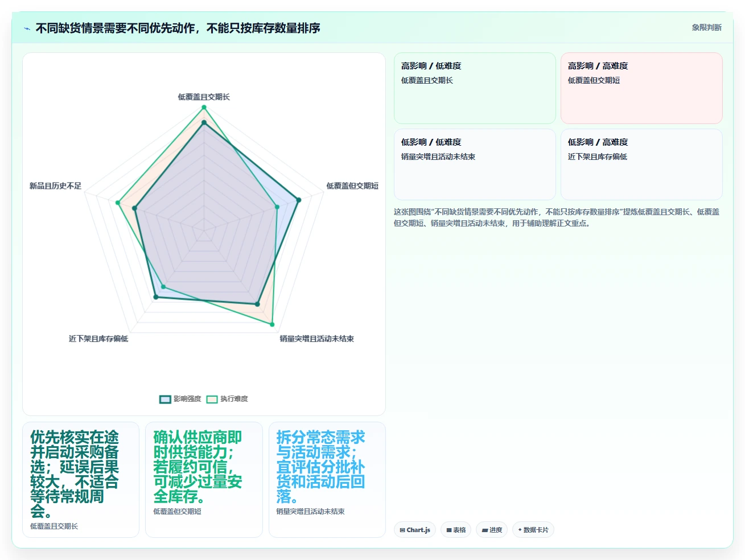Click 执行难度 point on 销量突增且活动未结束 axis
The height and width of the screenshot is (560, 745).
[x=272, y=324]
